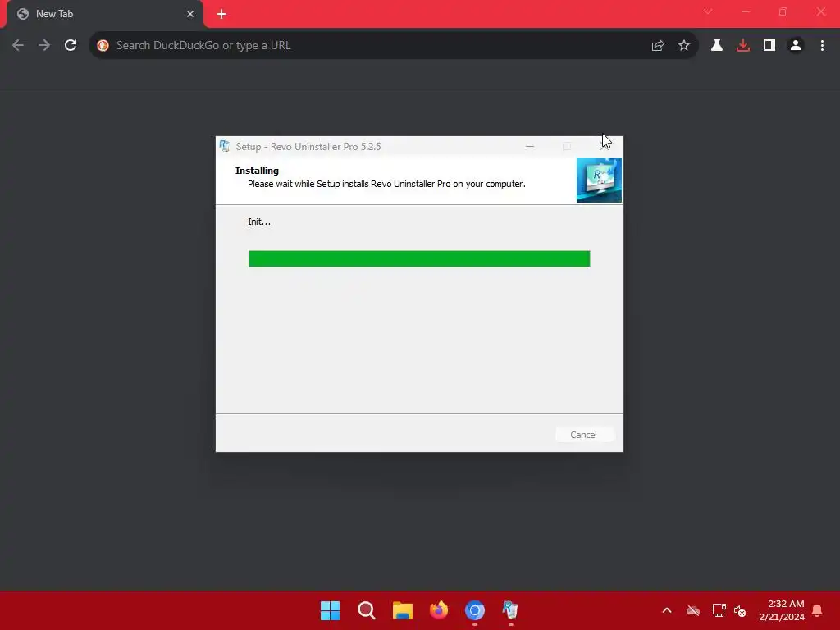Open network status tray icon
This screenshot has width=840, height=630.
click(719, 610)
